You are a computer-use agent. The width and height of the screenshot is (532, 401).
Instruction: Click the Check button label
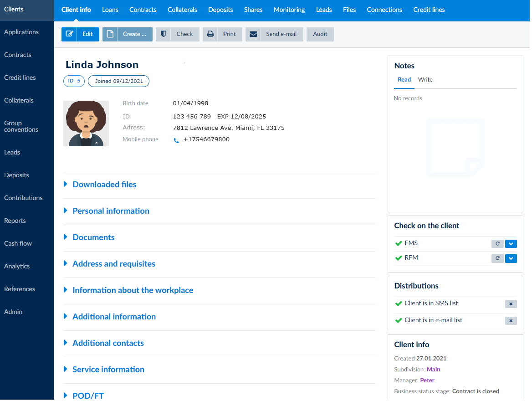[184, 34]
